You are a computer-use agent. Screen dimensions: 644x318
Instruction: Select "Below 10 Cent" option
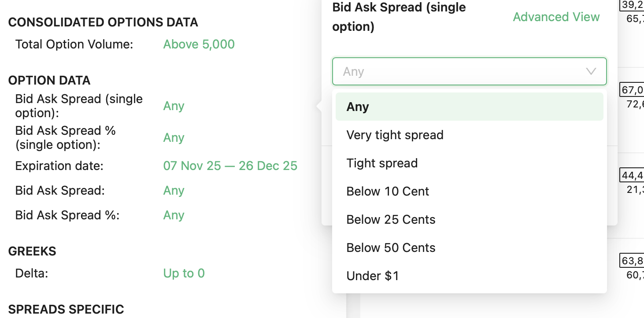(388, 191)
